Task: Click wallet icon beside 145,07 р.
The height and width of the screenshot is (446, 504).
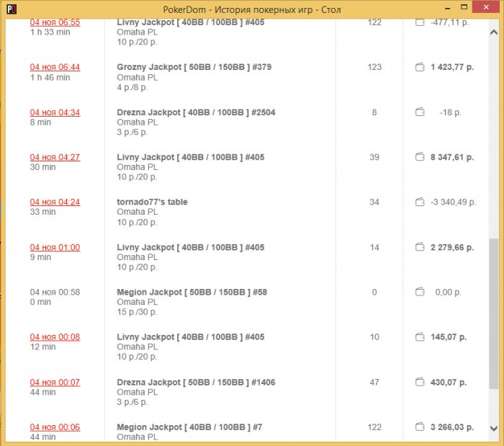Action: click(420, 337)
